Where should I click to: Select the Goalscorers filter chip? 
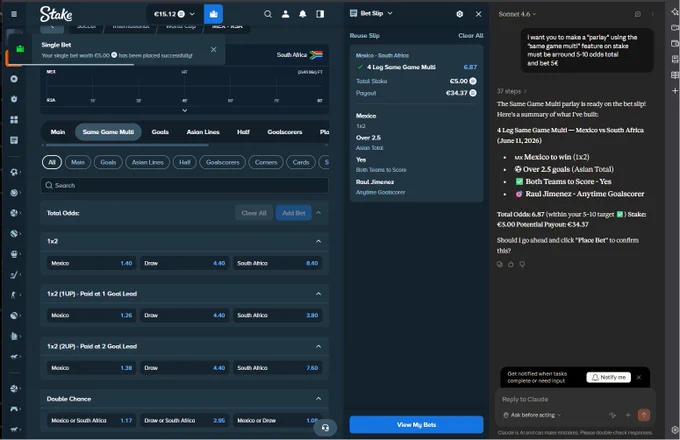coord(222,162)
